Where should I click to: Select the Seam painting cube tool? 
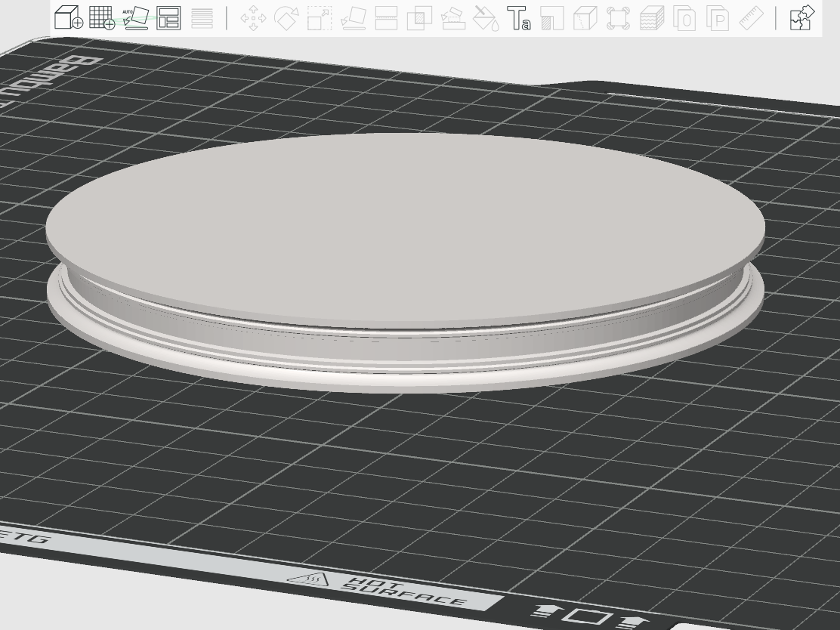click(x=585, y=17)
